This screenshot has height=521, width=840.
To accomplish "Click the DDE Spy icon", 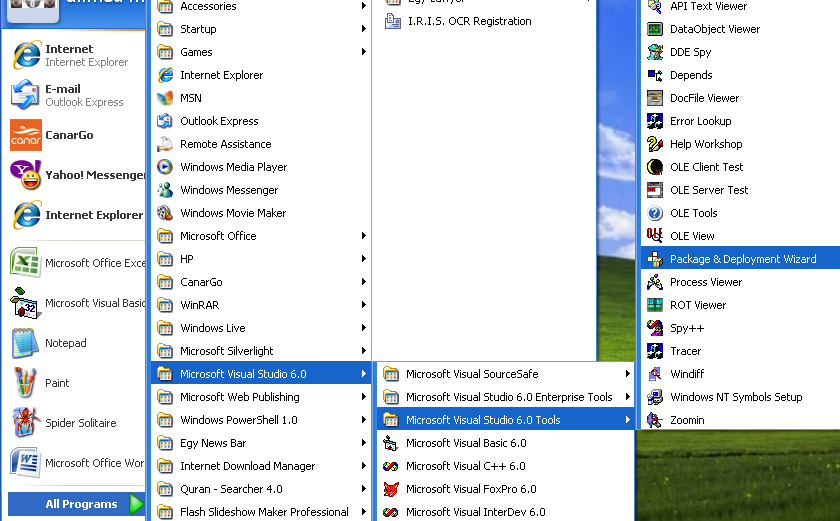I will point(655,52).
